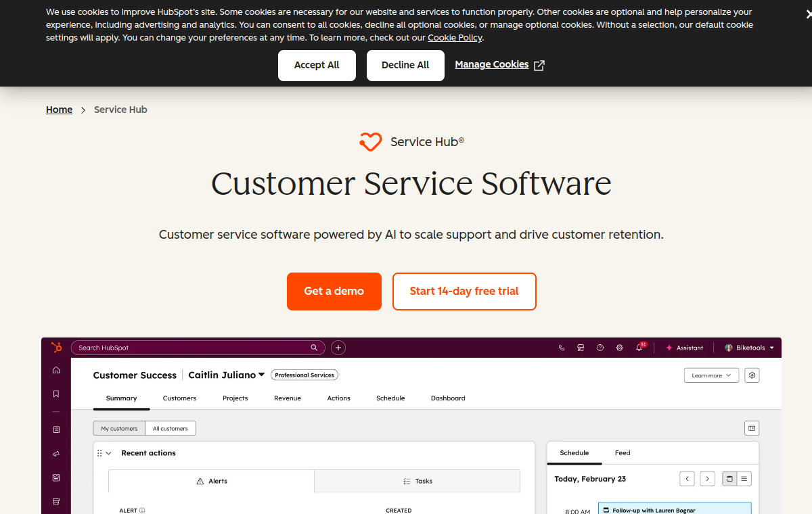
Task: Open the Dashboard tab
Action: [448, 398]
